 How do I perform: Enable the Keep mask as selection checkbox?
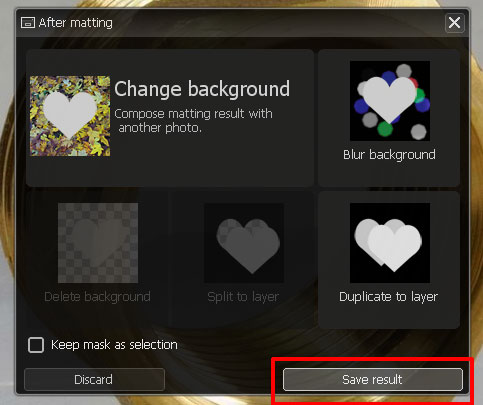(36, 345)
